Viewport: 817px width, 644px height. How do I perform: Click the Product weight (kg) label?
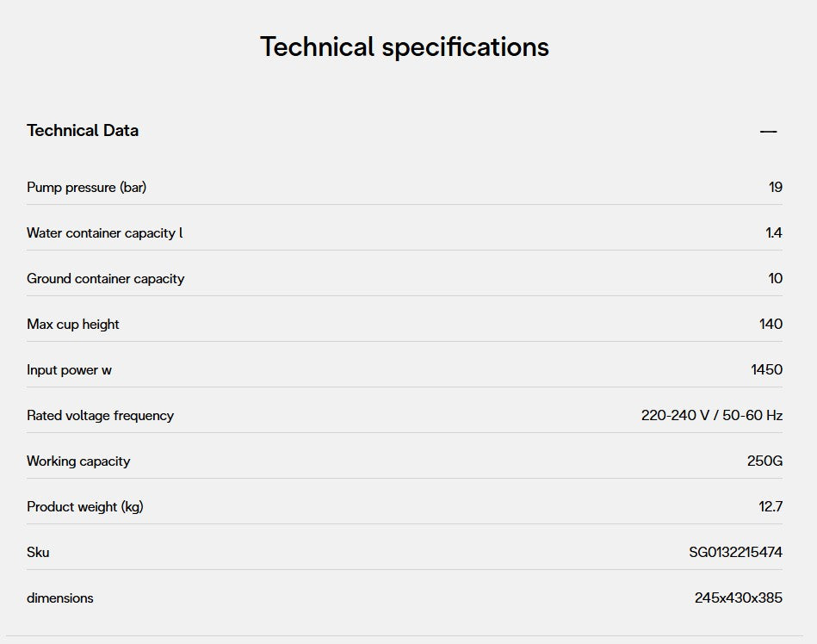(x=85, y=507)
